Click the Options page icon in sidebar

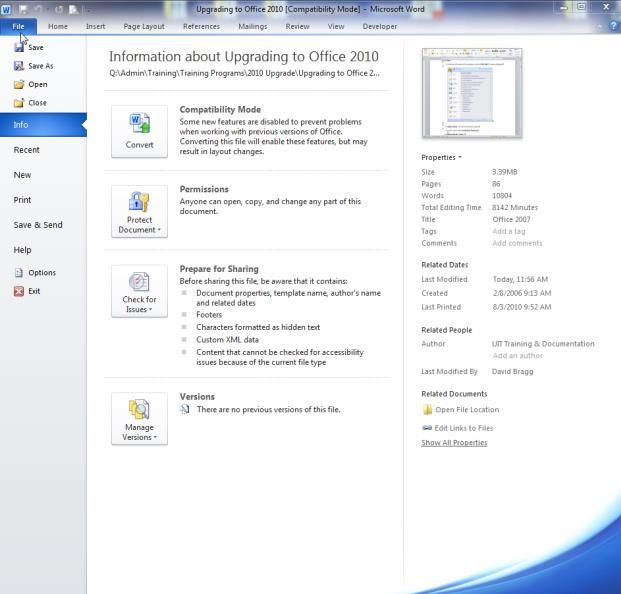pos(19,272)
